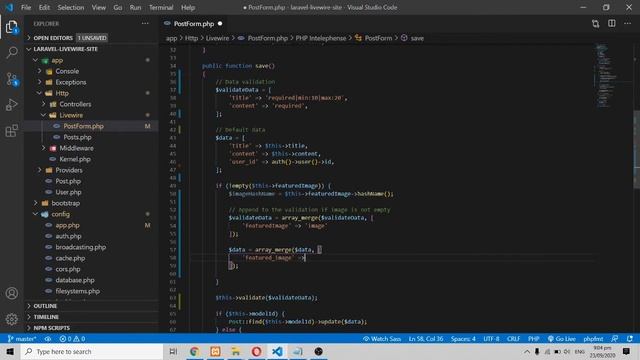Click the errors and warnings indicator
This screenshot has width=640, height=360.
point(72,339)
